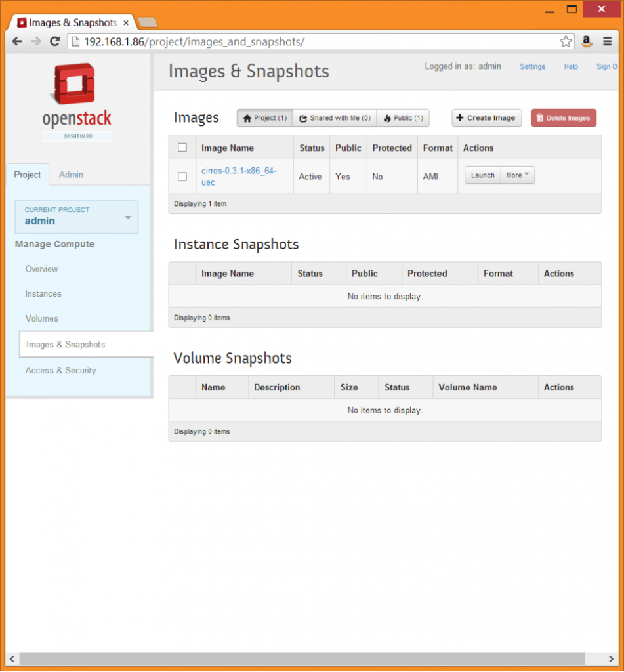Go to Instances in the sidebar
Image resolution: width=624 pixels, height=672 pixels.
click(x=43, y=293)
